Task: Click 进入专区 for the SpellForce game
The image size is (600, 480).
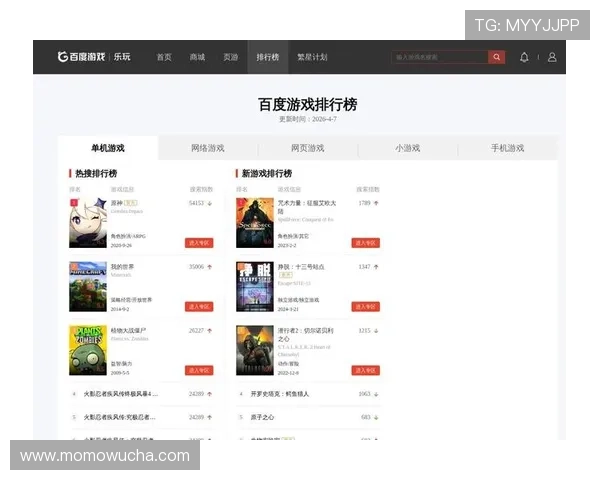Action: coord(366,243)
